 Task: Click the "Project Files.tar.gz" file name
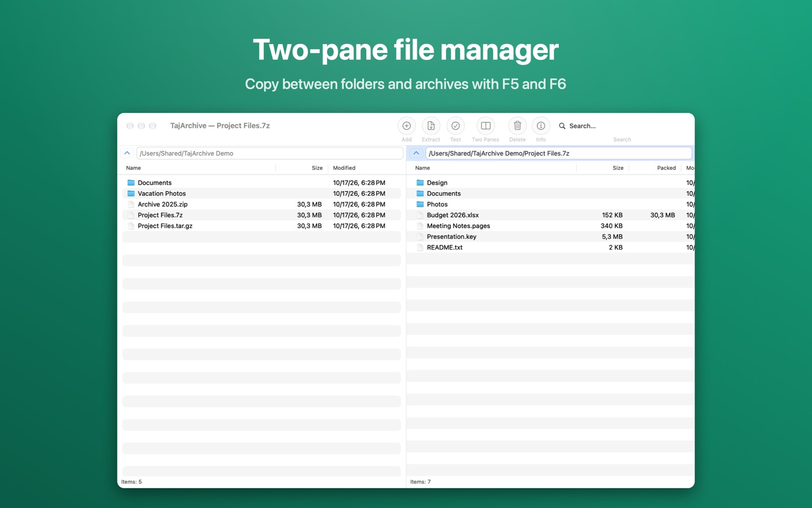point(165,226)
